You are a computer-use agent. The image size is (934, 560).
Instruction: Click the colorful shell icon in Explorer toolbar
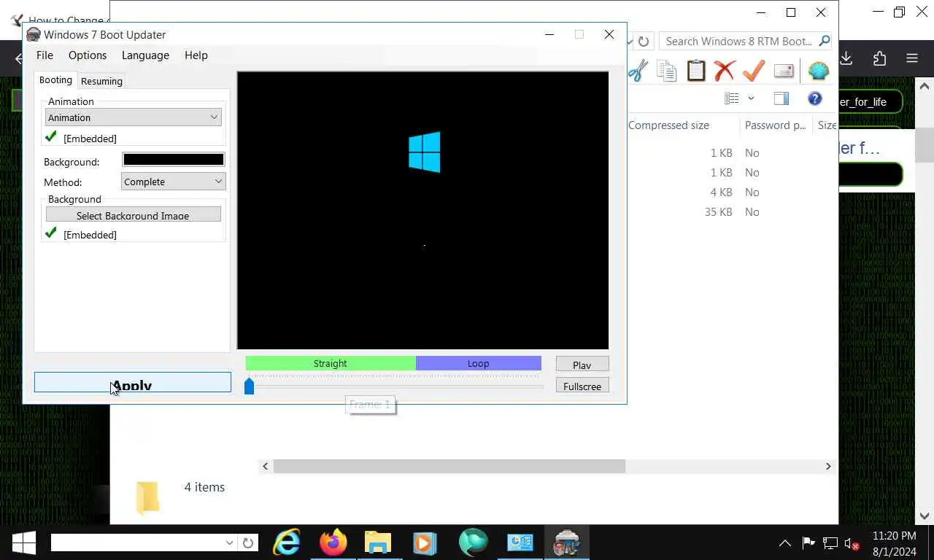(x=819, y=71)
